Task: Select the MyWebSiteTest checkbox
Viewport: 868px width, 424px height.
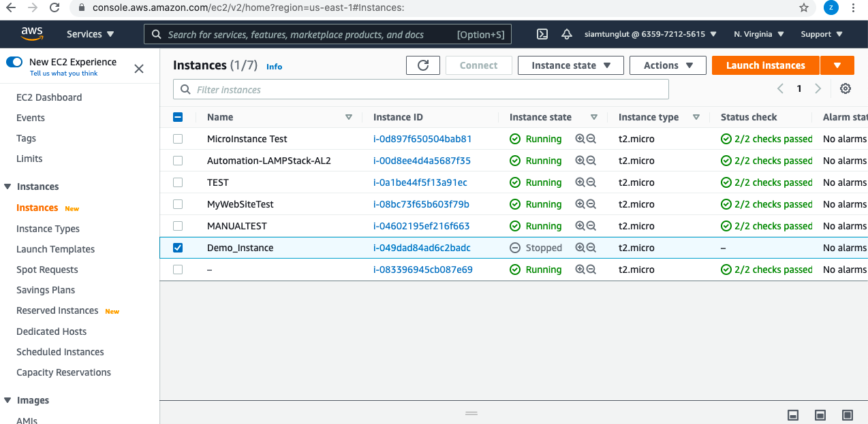Action: pyautogui.click(x=178, y=204)
